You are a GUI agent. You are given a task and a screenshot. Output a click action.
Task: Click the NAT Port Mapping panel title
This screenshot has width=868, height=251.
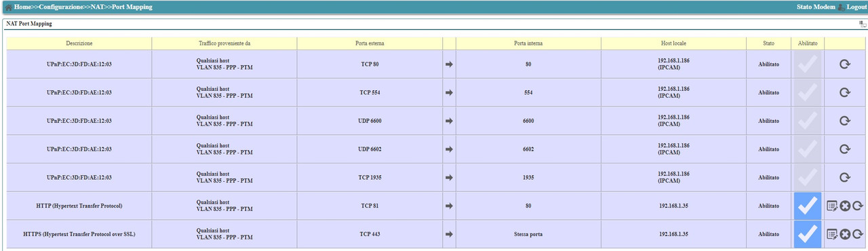(x=29, y=24)
